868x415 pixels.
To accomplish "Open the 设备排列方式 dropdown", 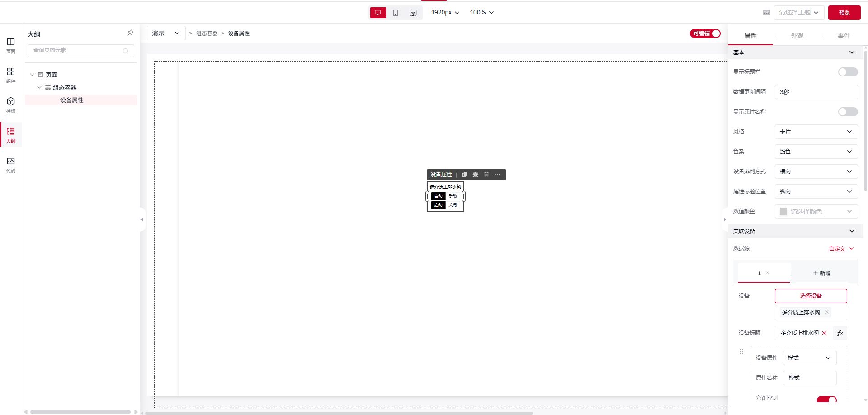I will (816, 172).
